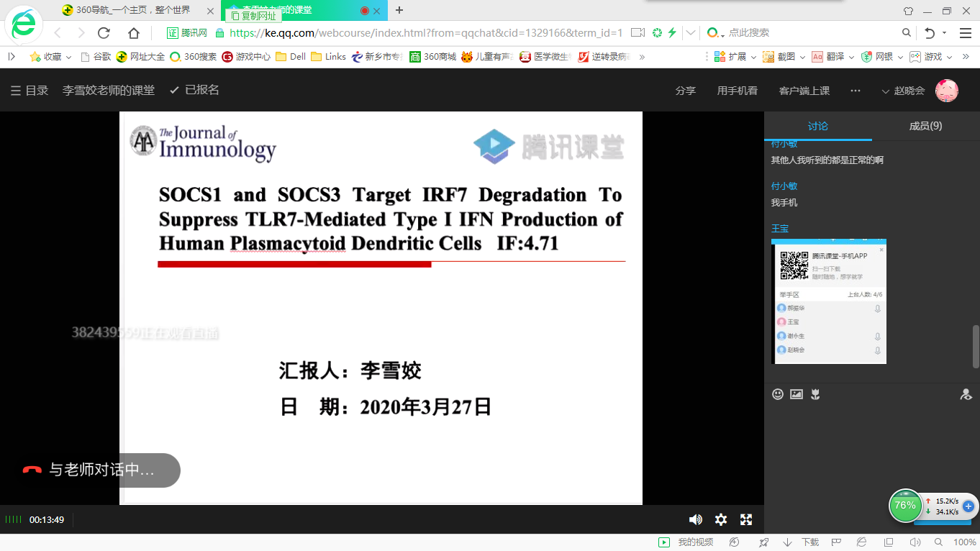Viewport: 980px width, 551px height.
Task: Hang up the teacher conversation call
Action: (32, 470)
